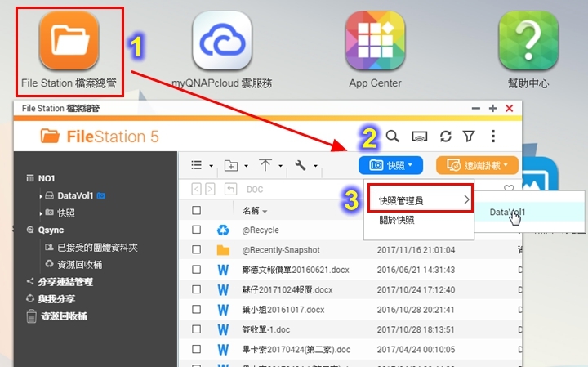Click the heart favorites icon

point(509,188)
